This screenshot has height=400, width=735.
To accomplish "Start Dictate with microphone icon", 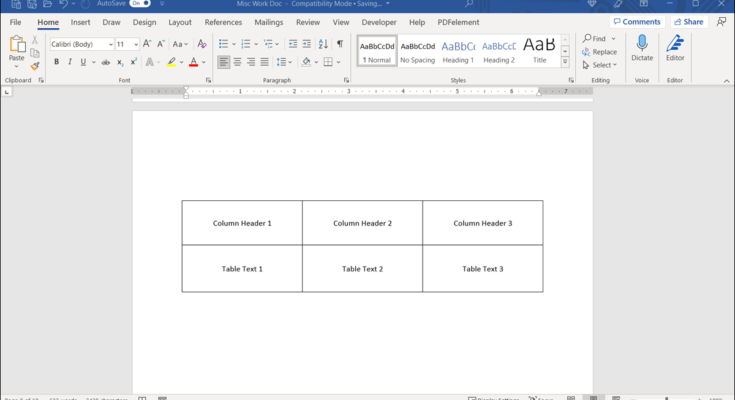I will pos(641,48).
